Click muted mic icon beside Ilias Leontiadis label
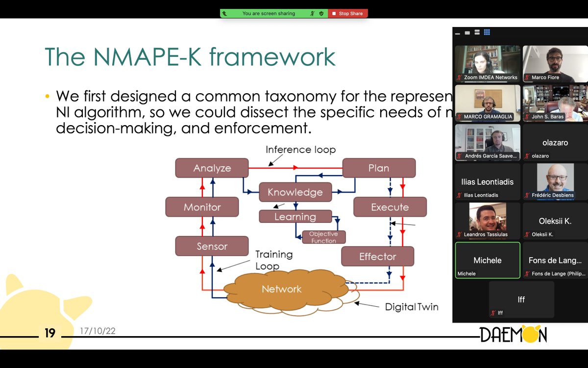This screenshot has width=588, height=368. point(460,195)
